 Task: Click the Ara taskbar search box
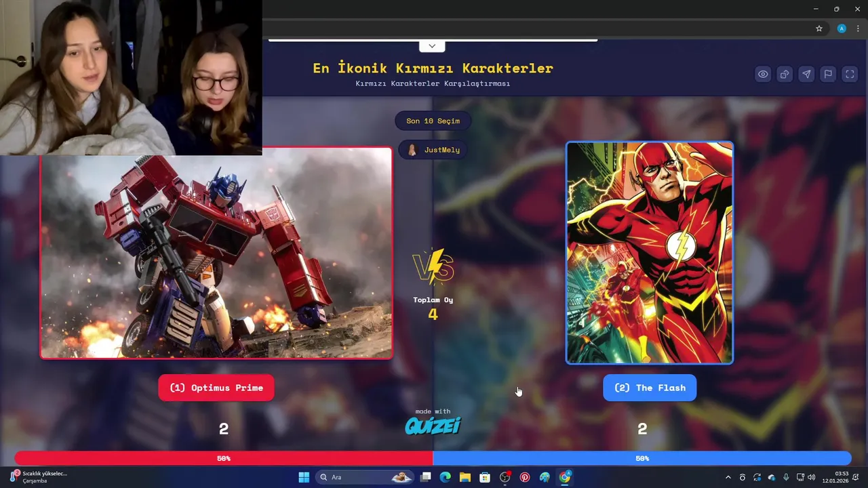(365, 477)
